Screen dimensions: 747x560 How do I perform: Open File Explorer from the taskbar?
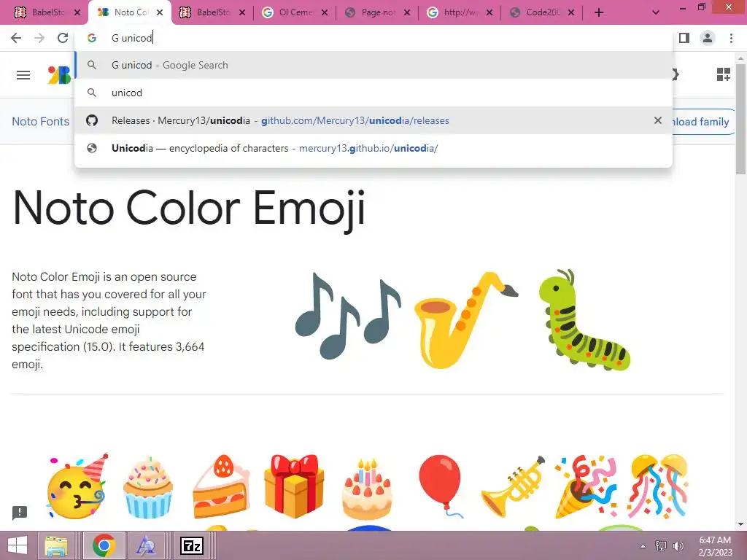pyautogui.click(x=56, y=545)
